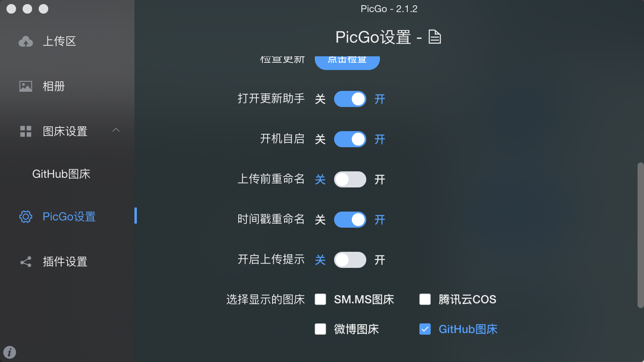644x362 pixels.
Task: Click the vertical scrollbar on the right
Action: pyautogui.click(x=640, y=235)
